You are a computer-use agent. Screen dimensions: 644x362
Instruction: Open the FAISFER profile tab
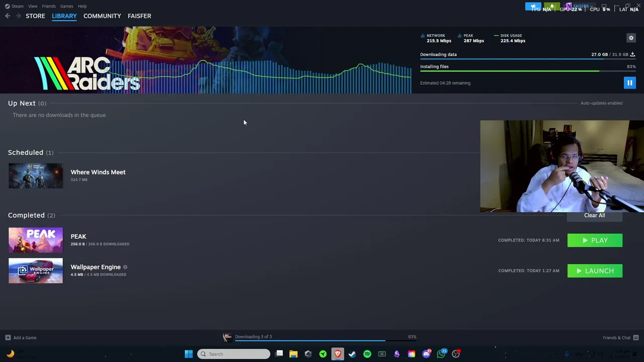(x=139, y=16)
